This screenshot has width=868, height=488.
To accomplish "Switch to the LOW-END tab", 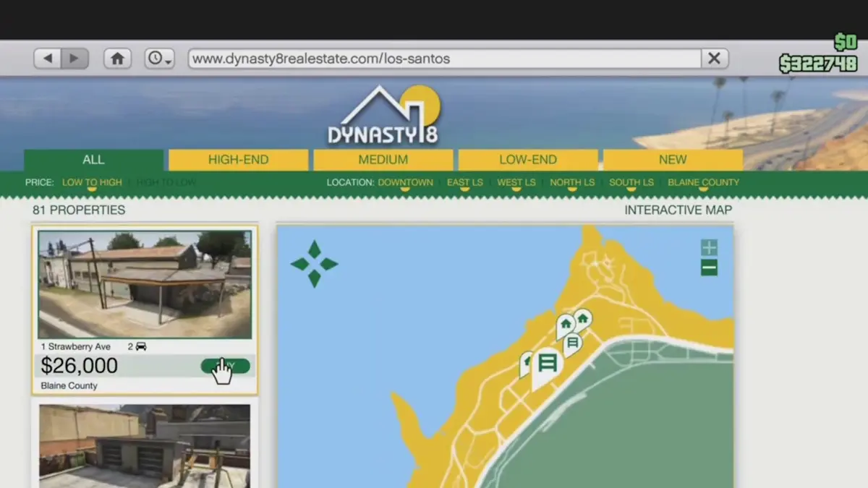I will click(x=528, y=160).
